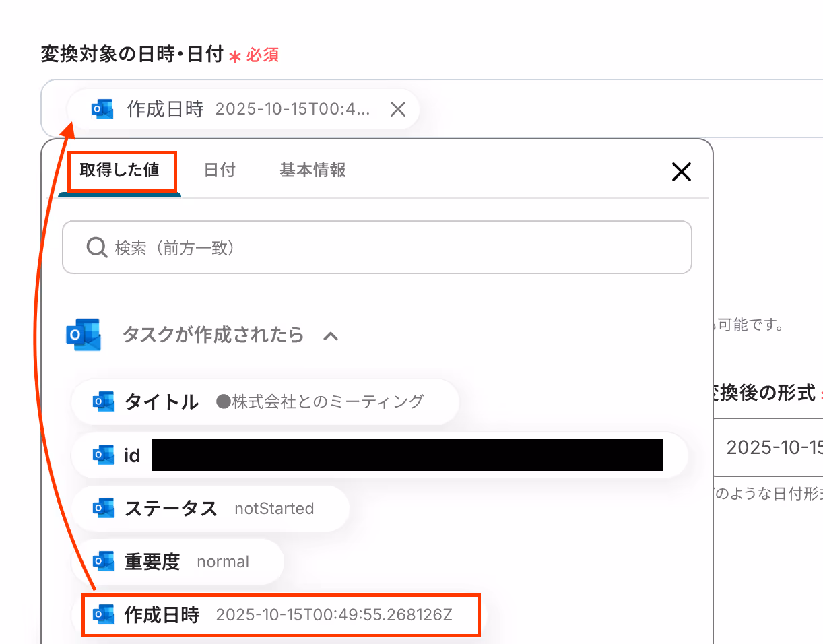Click the 株式会社とのミーティング title text
Image resolution: width=823 pixels, height=644 pixels.
[x=320, y=402]
